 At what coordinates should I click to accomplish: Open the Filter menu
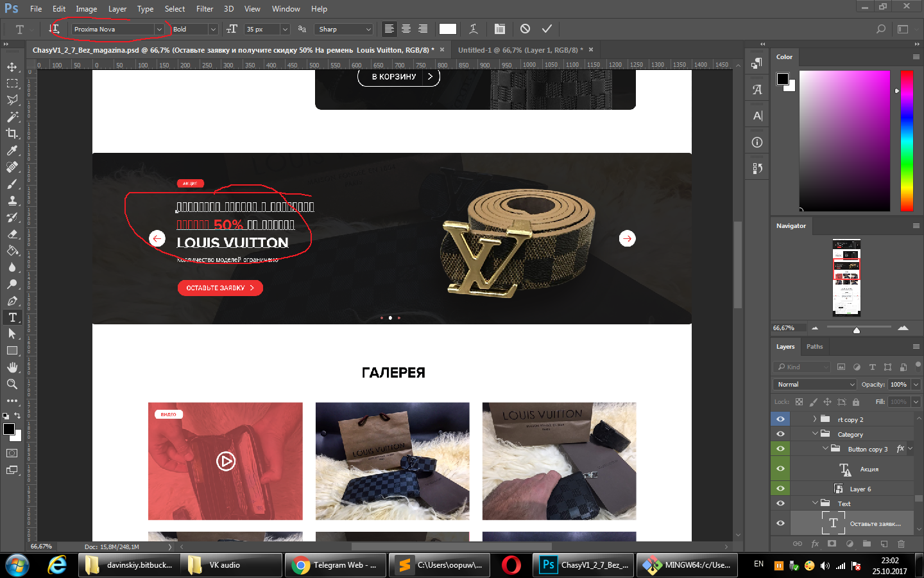tap(205, 9)
